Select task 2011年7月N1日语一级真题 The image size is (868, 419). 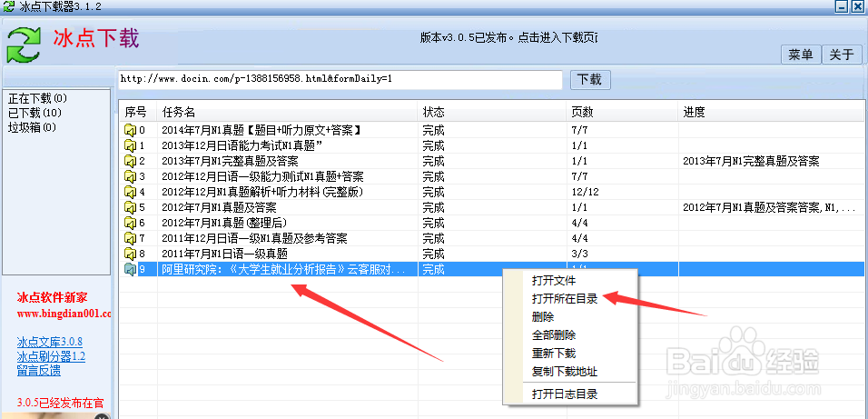(224, 254)
